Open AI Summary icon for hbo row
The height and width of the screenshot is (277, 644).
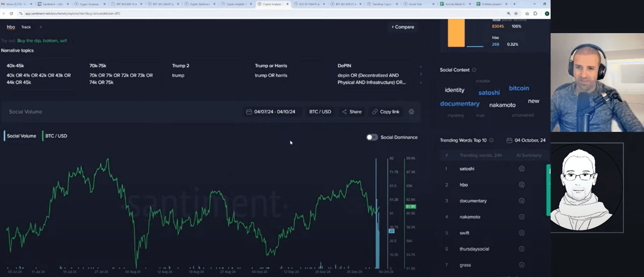point(522,185)
